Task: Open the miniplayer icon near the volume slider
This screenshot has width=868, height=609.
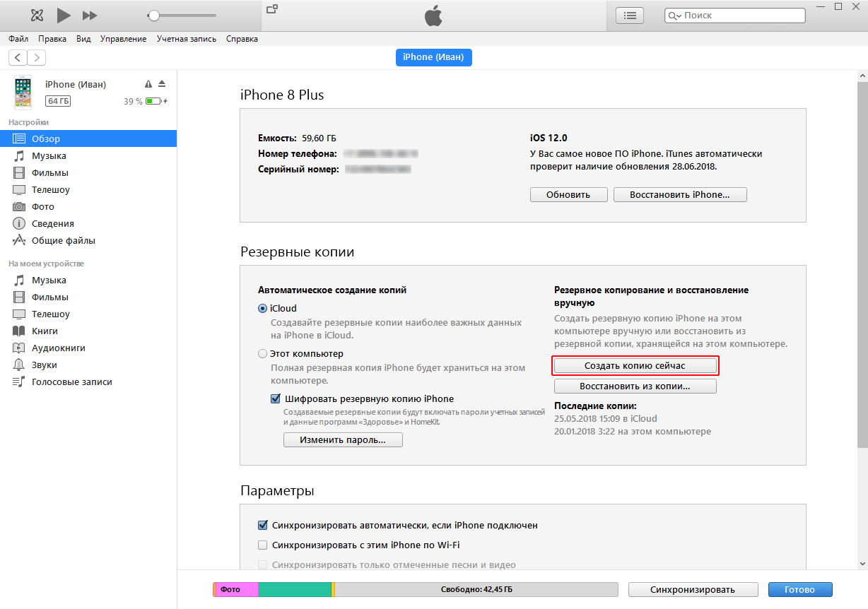Action: pyautogui.click(x=272, y=9)
